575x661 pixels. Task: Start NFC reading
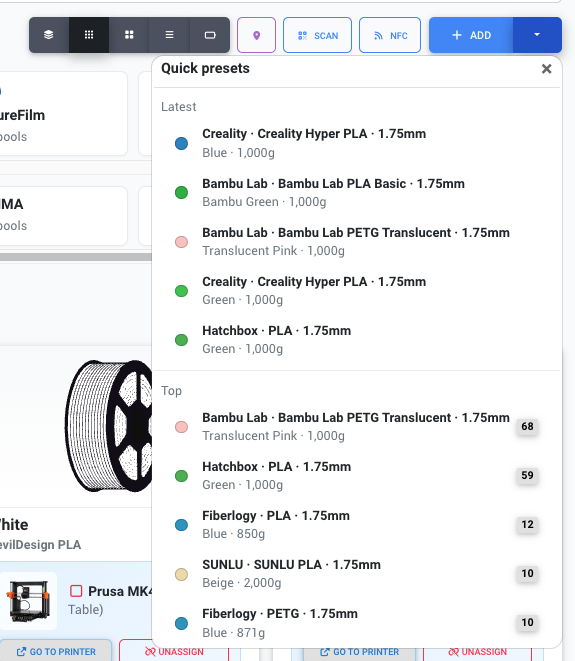(x=390, y=35)
